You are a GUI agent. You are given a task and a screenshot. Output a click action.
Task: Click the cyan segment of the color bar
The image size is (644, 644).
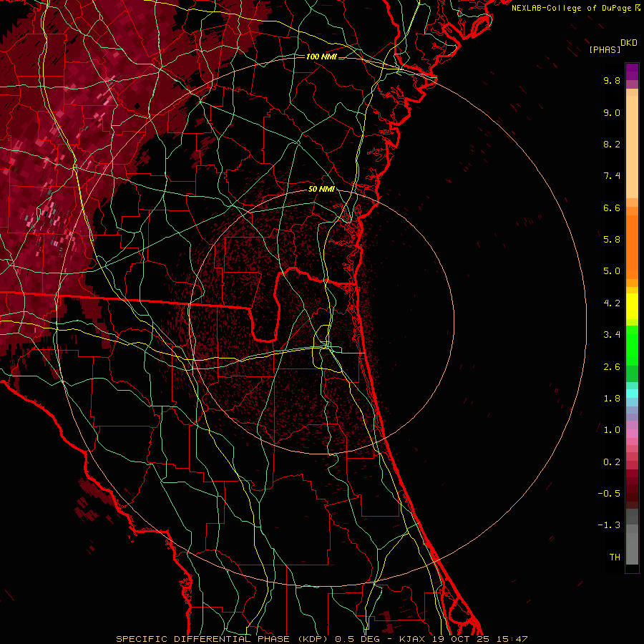[632, 394]
